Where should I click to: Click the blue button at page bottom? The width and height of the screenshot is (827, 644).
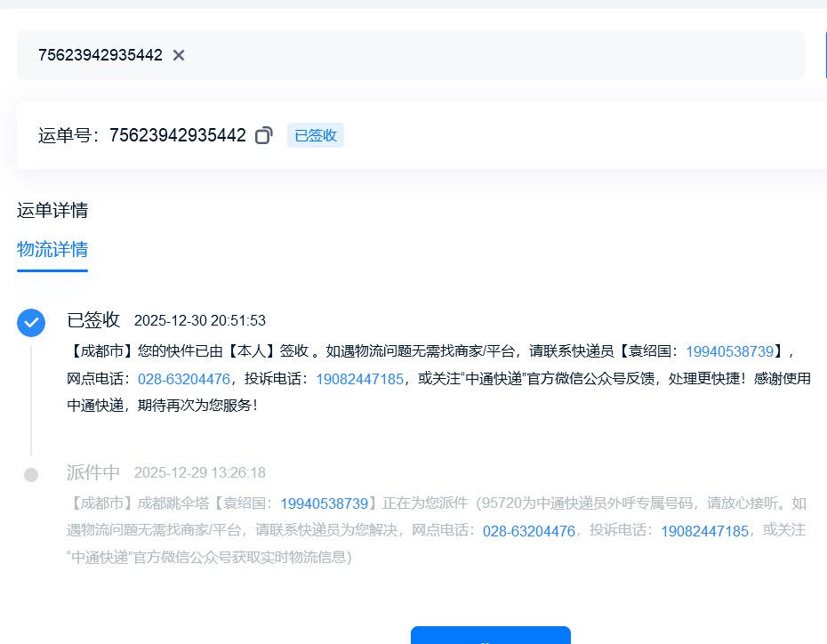pyautogui.click(x=490, y=635)
